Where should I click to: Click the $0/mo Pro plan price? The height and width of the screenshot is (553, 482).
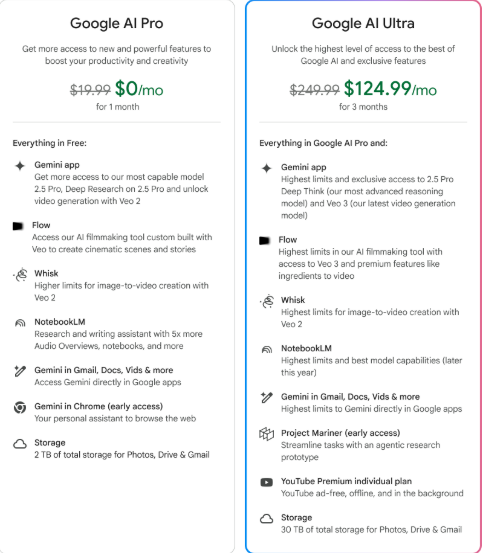139,89
